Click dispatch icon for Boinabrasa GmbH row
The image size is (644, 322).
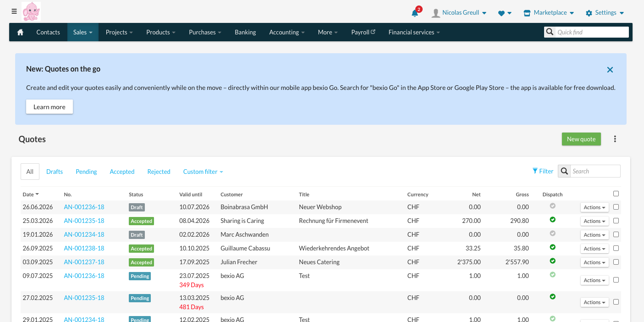pyautogui.click(x=552, y=206)
